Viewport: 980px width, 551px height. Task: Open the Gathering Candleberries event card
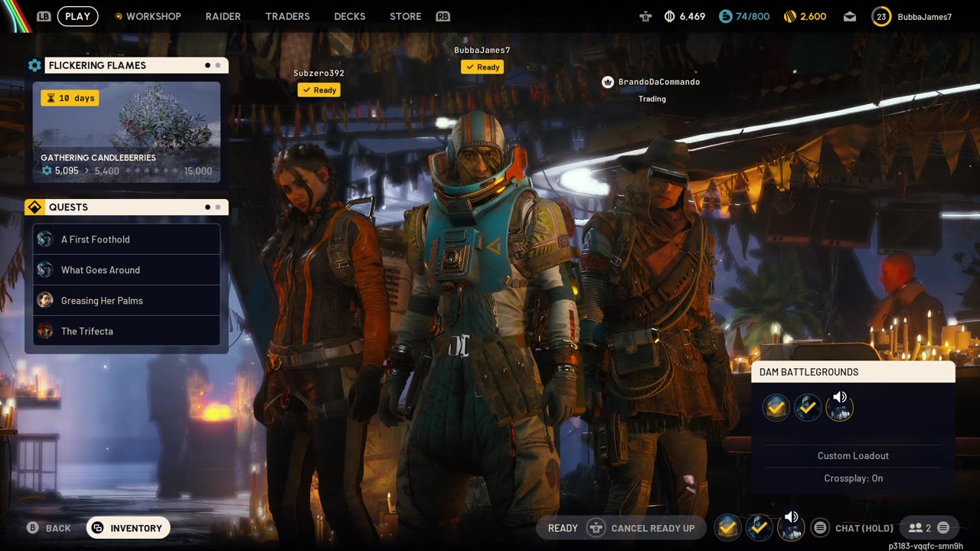126,132
